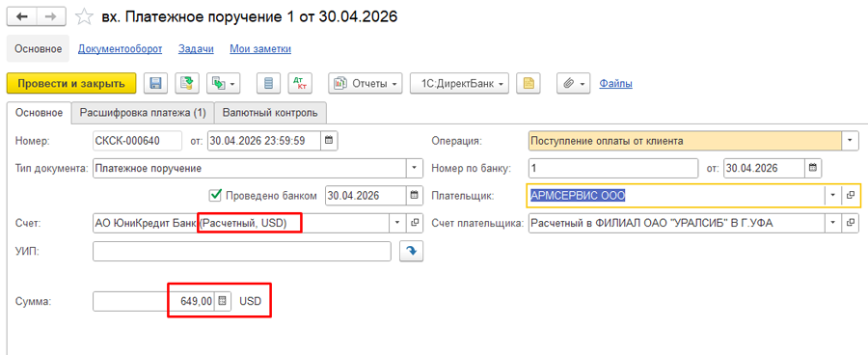Click the Номер field СКСК-000640
The image size is (868, 355).
pos(137,141)
